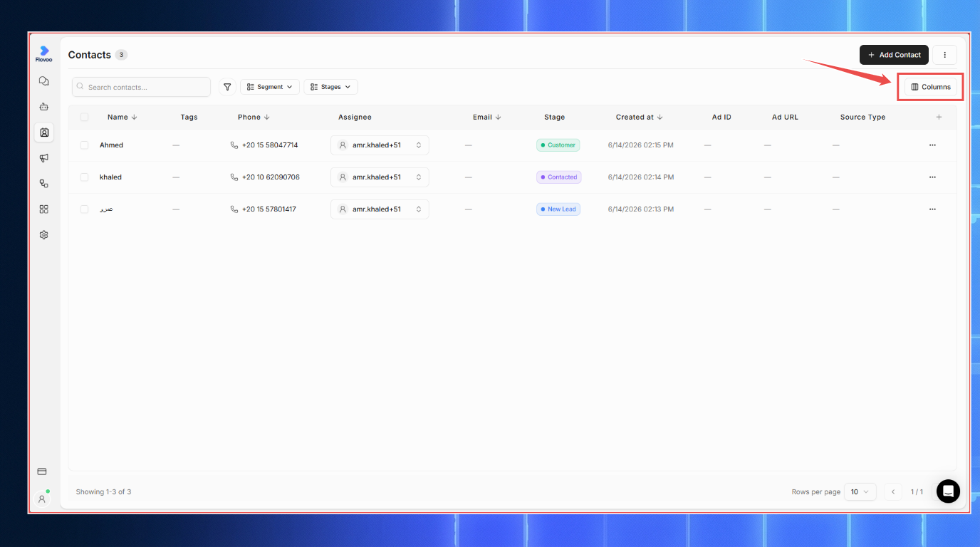Open the billing card icon in sidebar
Screen dimensions: 980x547
[42, 472]
